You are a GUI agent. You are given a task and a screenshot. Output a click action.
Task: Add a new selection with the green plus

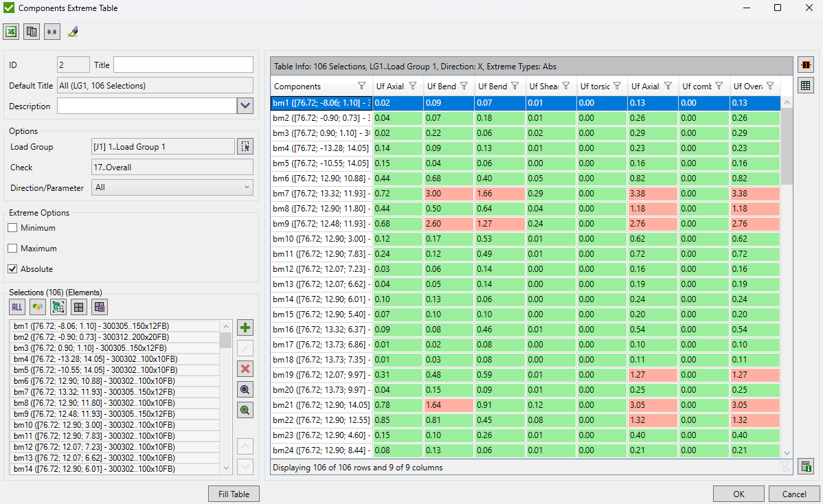click(245, 328)
